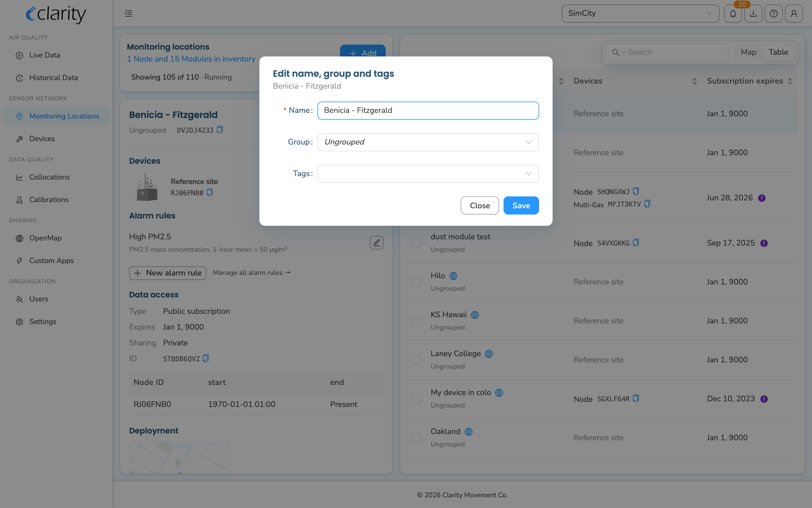Open Users in sidebar
The height and width of the screenshot is (508, 812).
coord(56,299)
